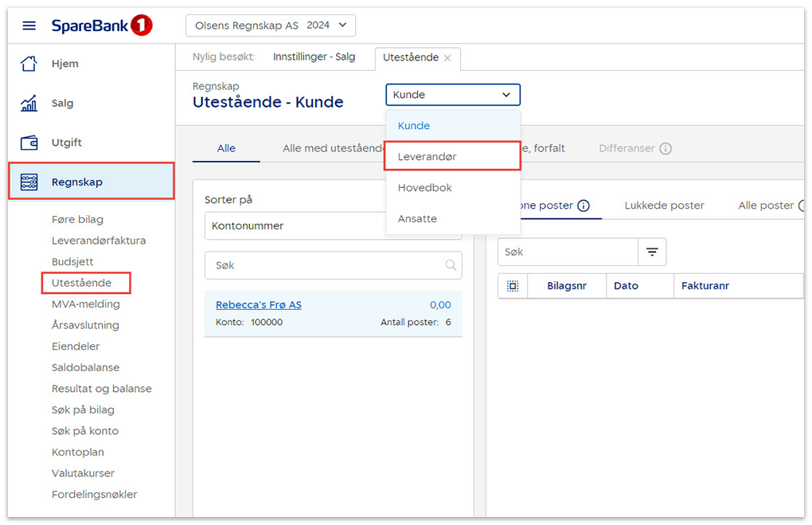Image resolution: width=812 pixels, height=525 pixels.
Task: Go to MVA-melding in the sidebar
Action: click(85, 304)
